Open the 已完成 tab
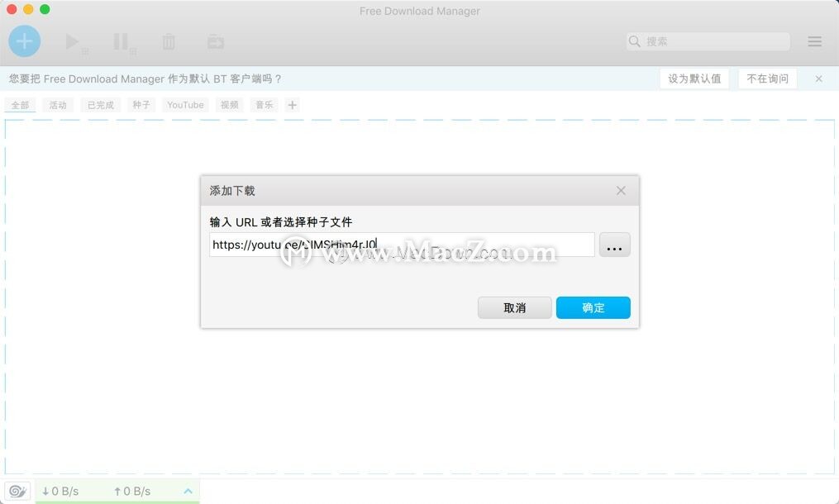This screenshot has width=839, height=504. [99, 104]
